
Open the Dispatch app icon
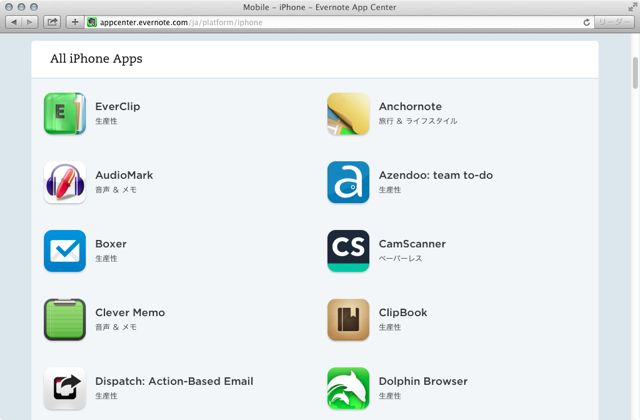[64, 388]
